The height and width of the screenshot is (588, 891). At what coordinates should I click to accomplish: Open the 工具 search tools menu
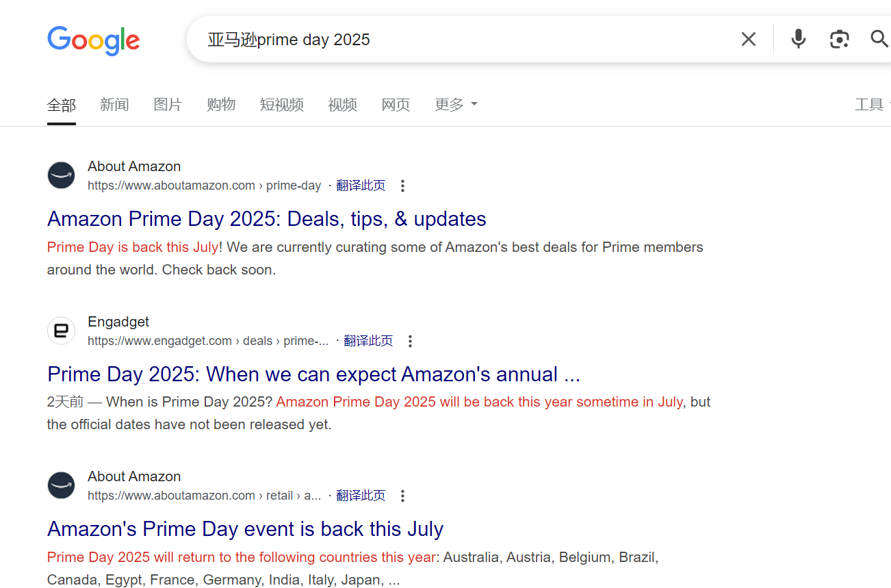point(869,104)
